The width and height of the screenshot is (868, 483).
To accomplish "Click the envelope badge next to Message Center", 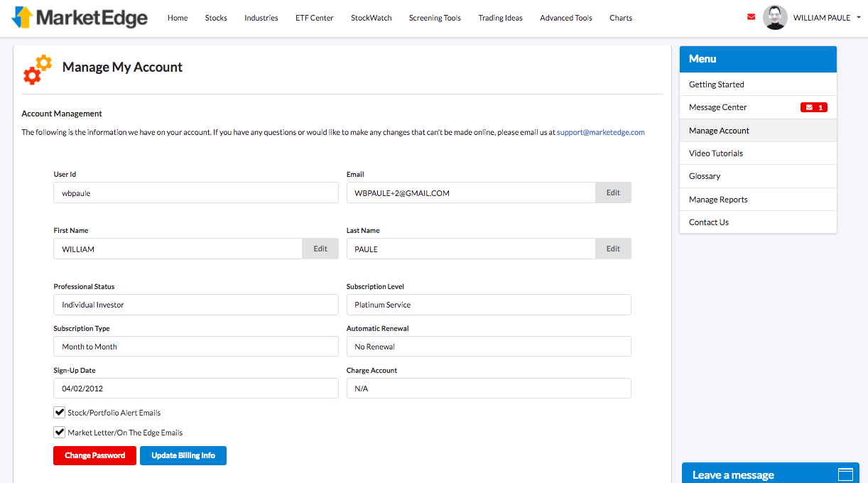I will pos(813,107).
